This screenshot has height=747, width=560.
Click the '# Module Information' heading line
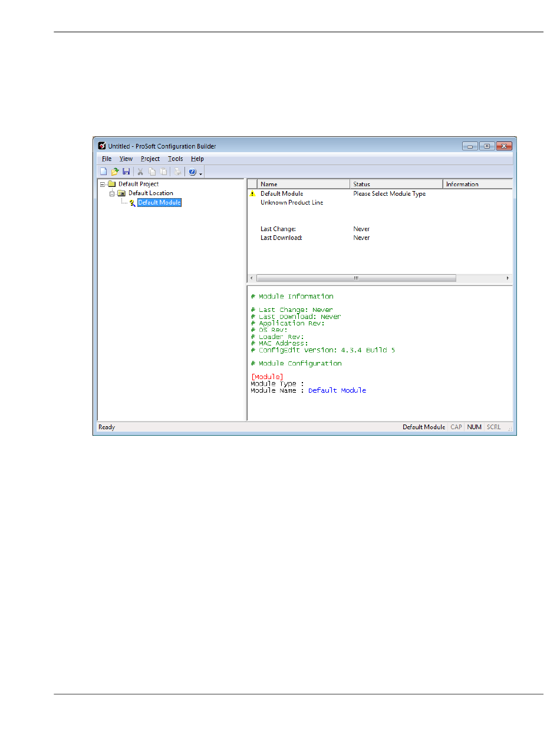[x=292, y=297]
